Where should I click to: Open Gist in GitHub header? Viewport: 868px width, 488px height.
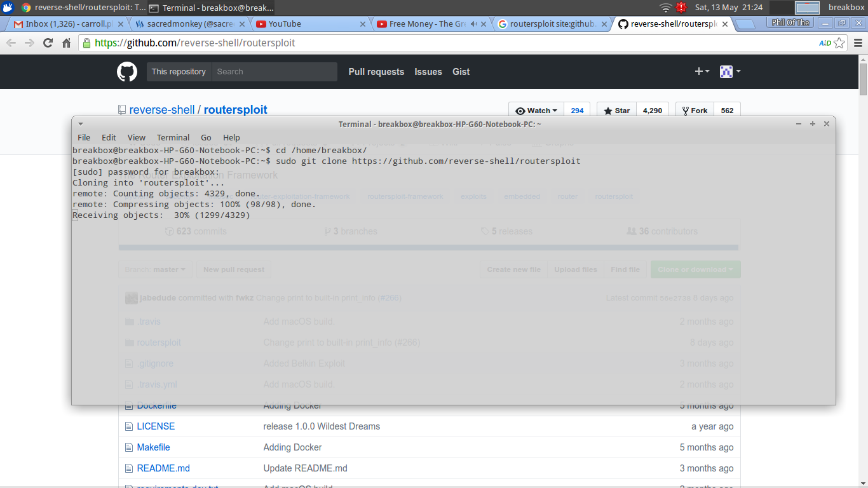tap(461, 72)
